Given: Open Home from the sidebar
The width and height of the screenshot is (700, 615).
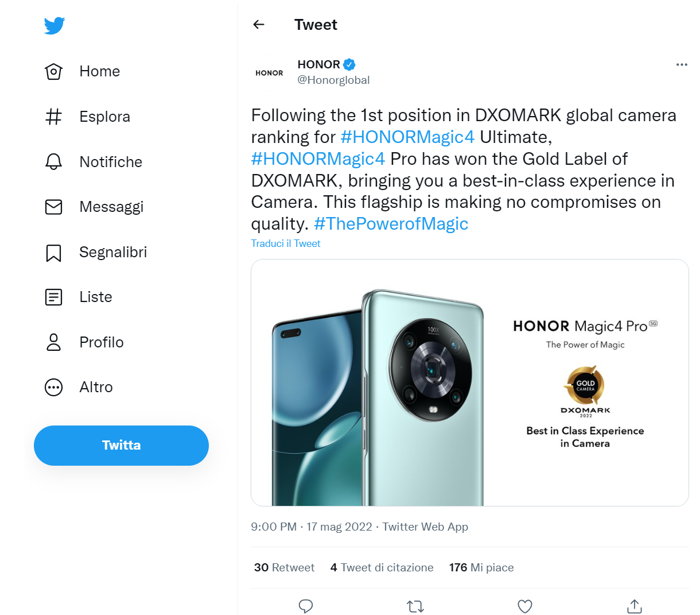Looking at the screenshot, I should pos(99,72).
